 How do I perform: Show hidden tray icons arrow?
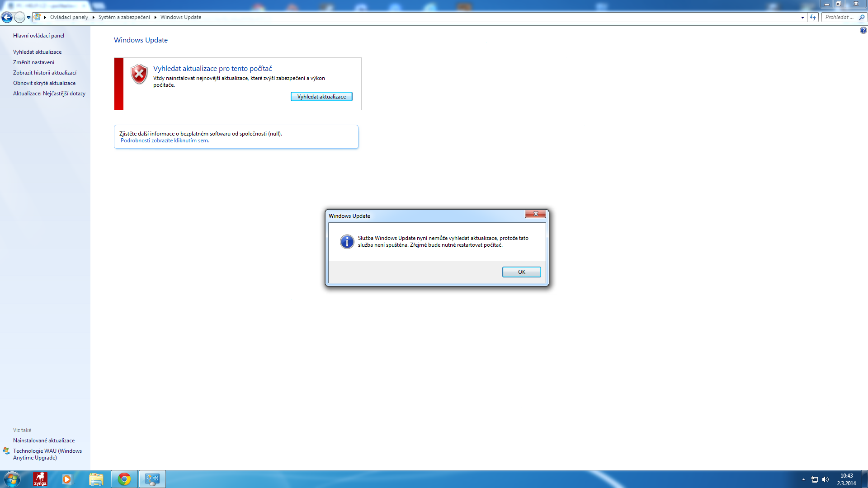click(x=803, y=479)
